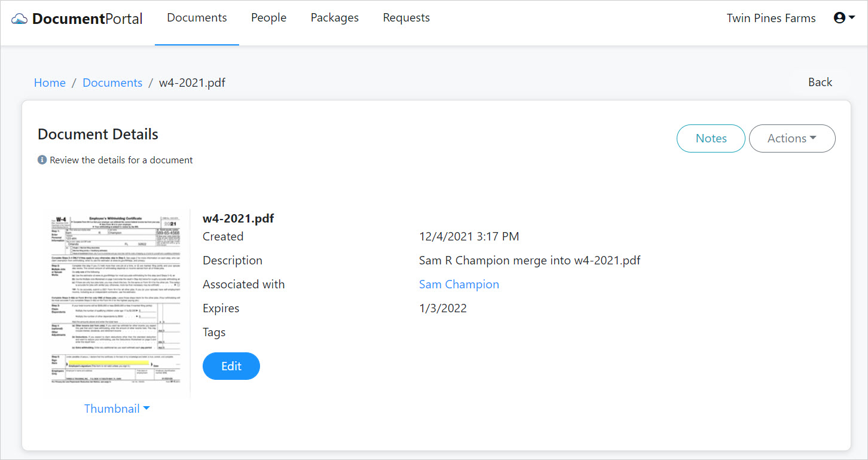This screenshot has height=460, width=868.
Task: Click the Back link
Action: point(820,82)
